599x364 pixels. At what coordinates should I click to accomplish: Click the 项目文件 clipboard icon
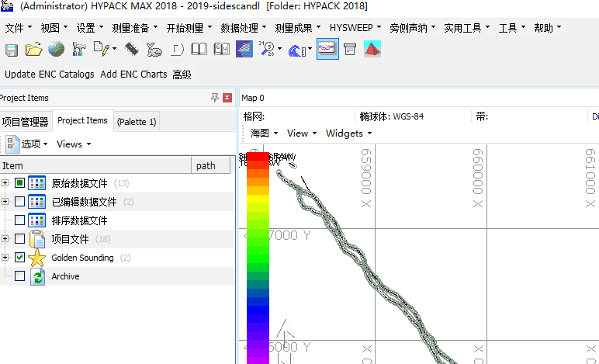(x=37, y=240)
